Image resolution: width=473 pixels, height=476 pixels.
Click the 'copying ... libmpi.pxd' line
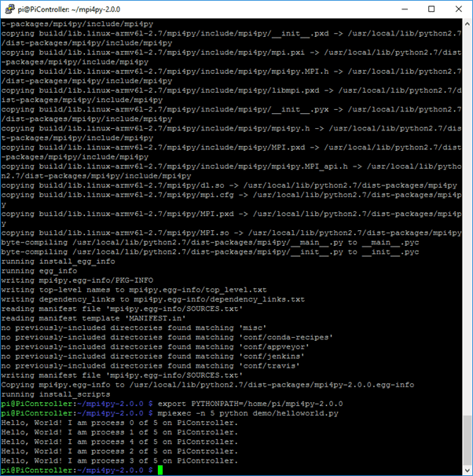(x=231, y=95)
